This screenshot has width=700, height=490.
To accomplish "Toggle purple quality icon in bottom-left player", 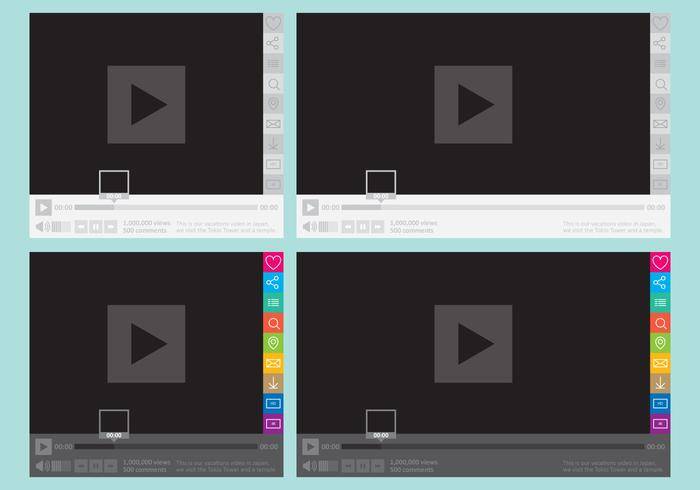I will point(273,423).
